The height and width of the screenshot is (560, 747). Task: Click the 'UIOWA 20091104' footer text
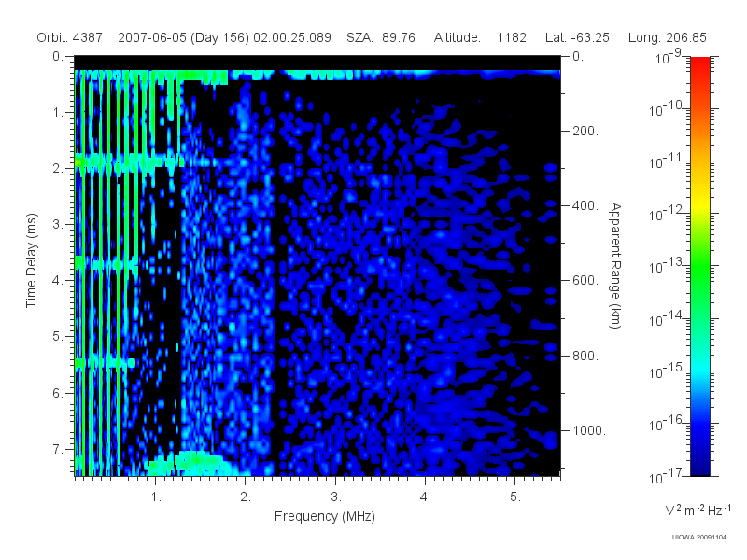click(x=698, y=538)
